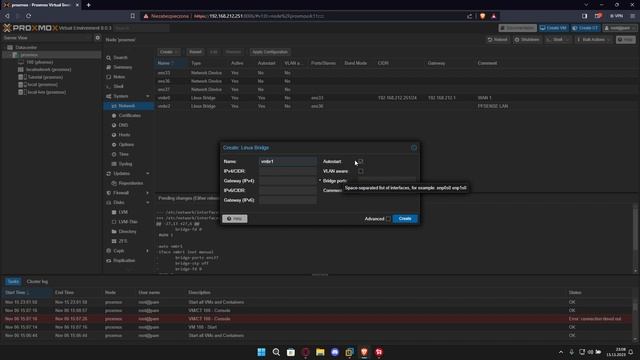Open the Shell dropdown in node header

pos(558,40)
